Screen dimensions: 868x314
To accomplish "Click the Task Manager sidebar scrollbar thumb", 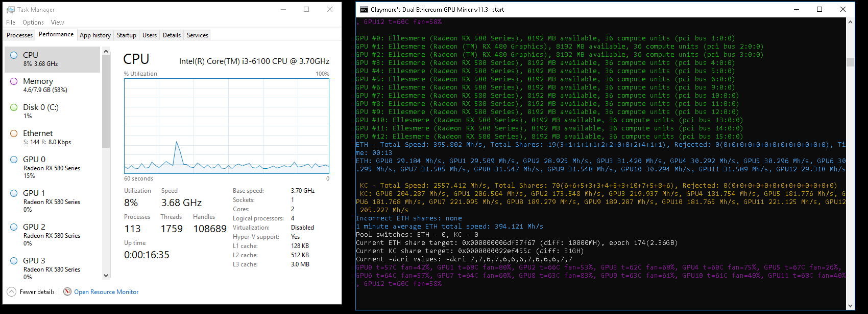I will pos(106,101).
